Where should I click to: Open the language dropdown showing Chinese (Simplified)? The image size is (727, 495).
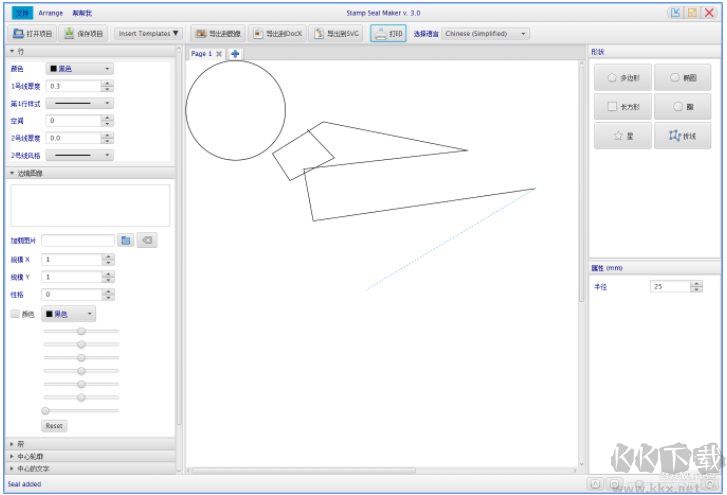tap(486, 33)
